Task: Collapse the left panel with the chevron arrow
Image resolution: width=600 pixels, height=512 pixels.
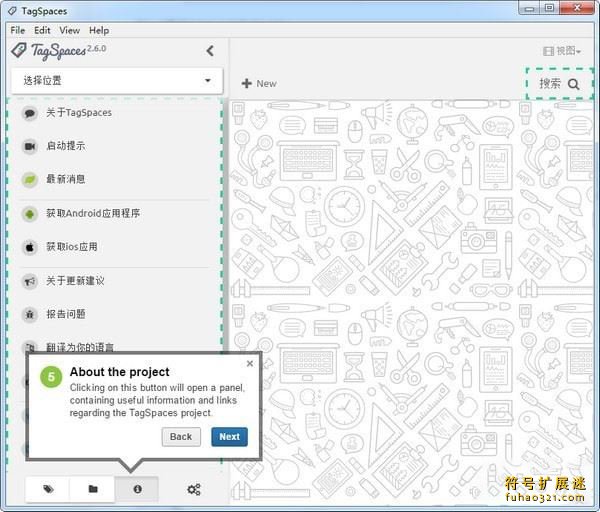Action: pos(210,51)
